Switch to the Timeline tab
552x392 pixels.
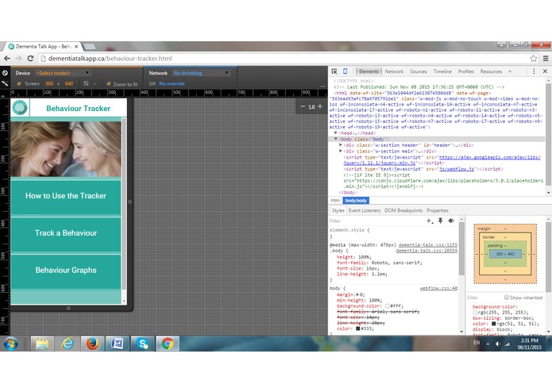point(442,71)
